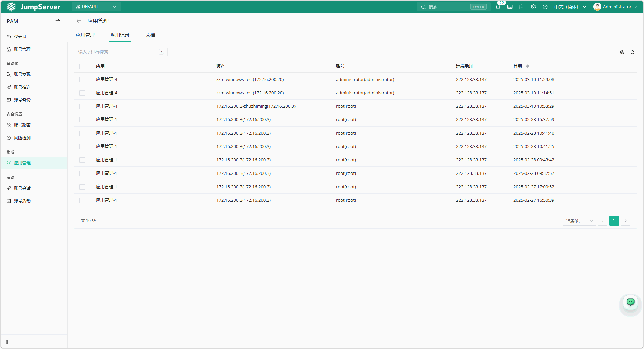
Task: Check the row dated 2025-02-28 15:37:59
Action: point(82,120)
